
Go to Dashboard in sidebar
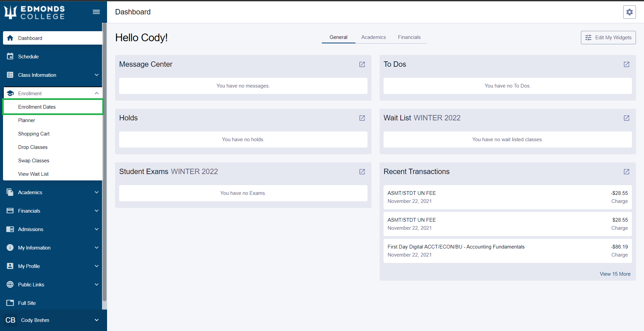pyautogui.click(x=53, y=38)
